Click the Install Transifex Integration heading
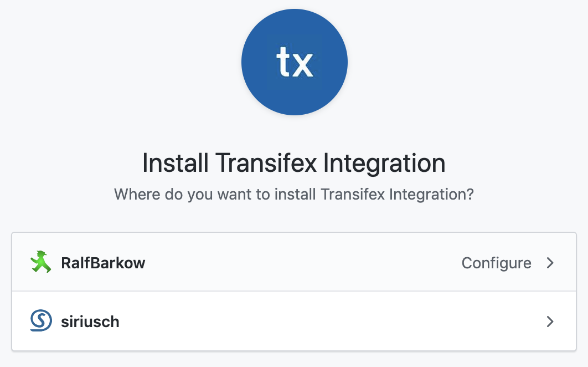588x367 pixels. 294,164
